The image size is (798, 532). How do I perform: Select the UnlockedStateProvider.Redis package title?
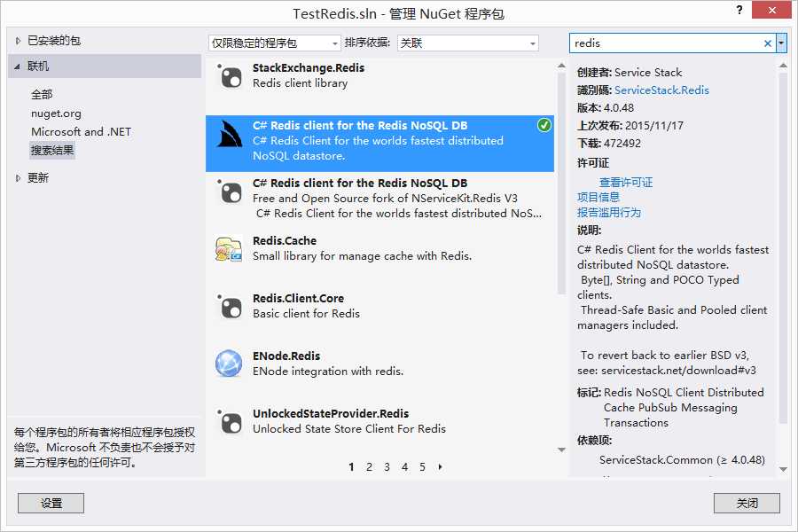[x=331, y=413]
